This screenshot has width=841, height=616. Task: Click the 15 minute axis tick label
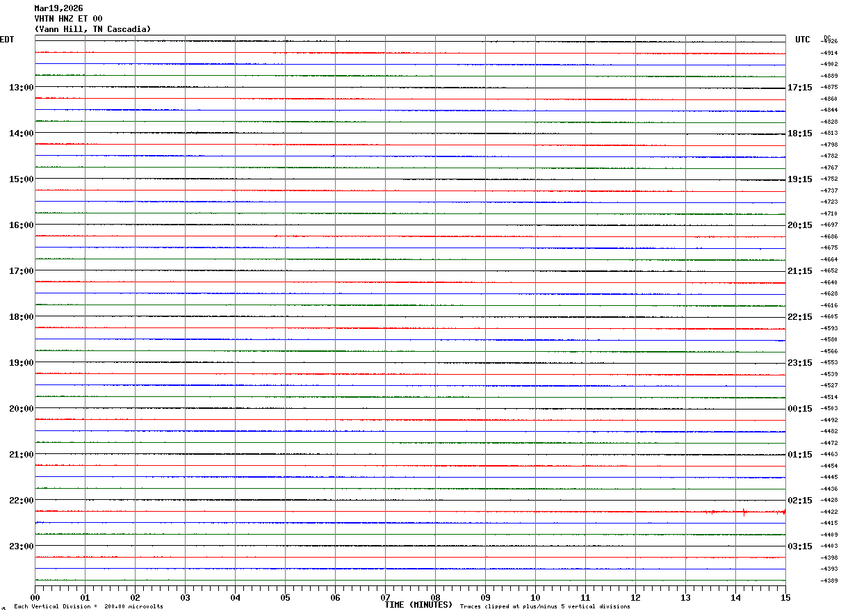pos(785,597)
